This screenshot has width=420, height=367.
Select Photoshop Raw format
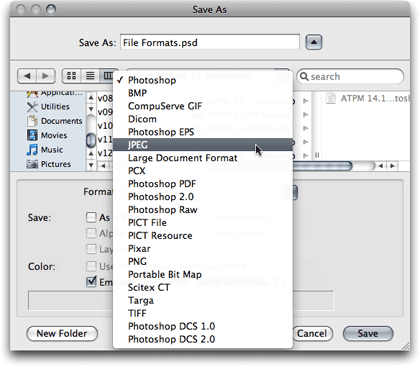203,210
